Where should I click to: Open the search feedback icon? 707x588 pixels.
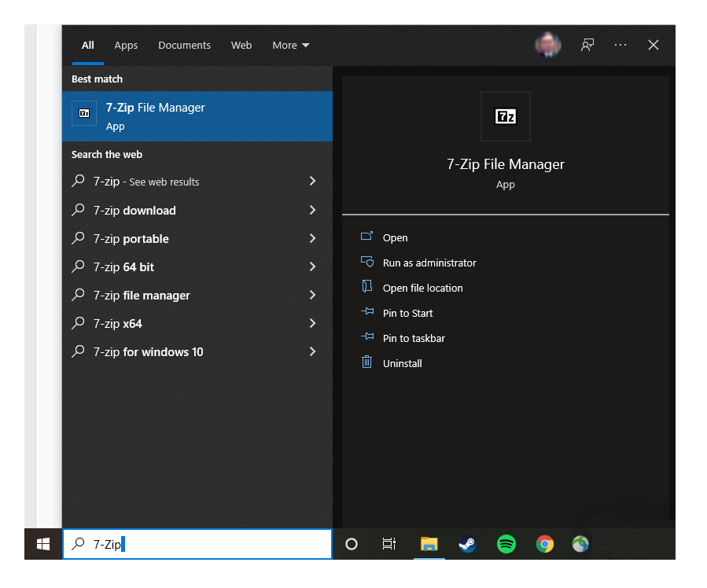click(x=587, y=45)
